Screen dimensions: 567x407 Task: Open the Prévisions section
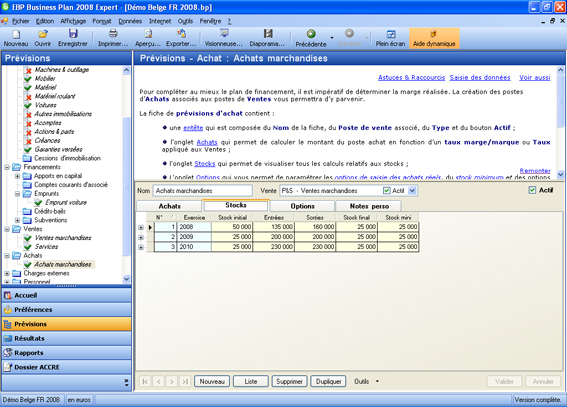click(67, 324)
